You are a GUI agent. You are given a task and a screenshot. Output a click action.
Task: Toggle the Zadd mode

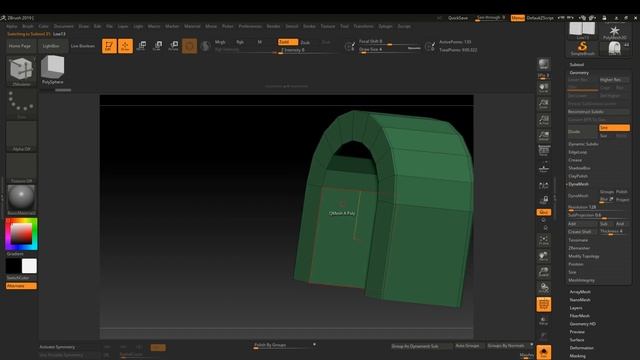288,42
